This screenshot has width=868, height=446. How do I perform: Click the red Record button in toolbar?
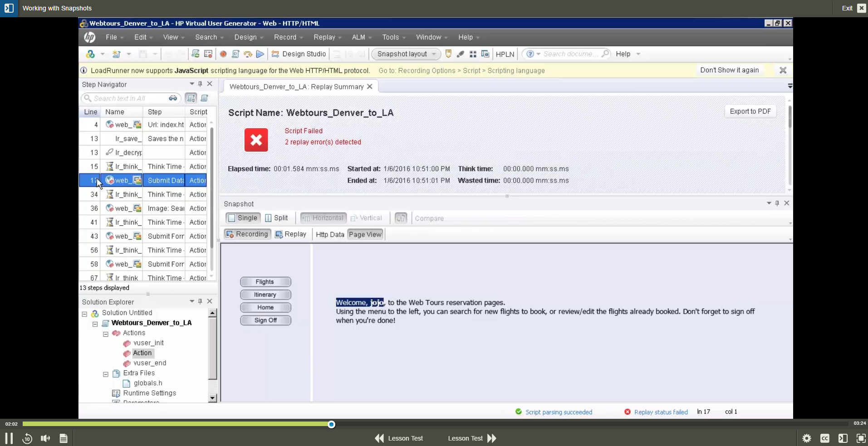[223, 54]
